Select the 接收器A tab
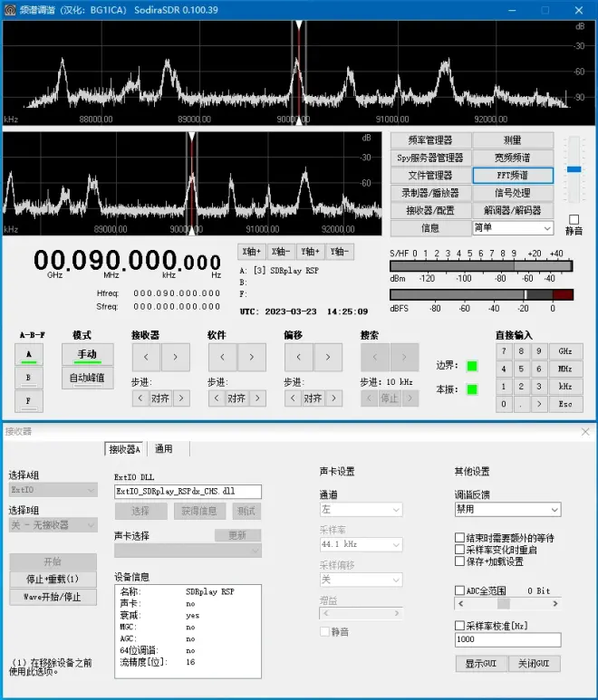 125,449
